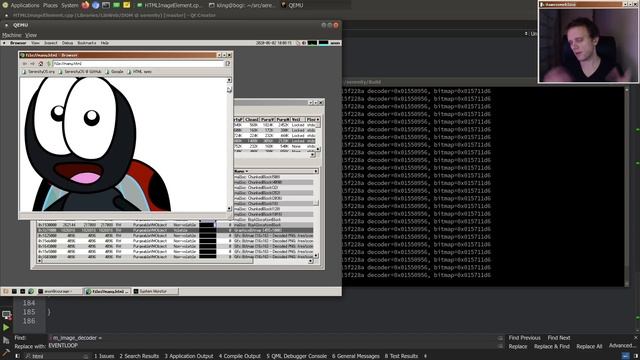Click the browser forward arrow
Viewport: 640px width, 360px height.
coord(32,64)
